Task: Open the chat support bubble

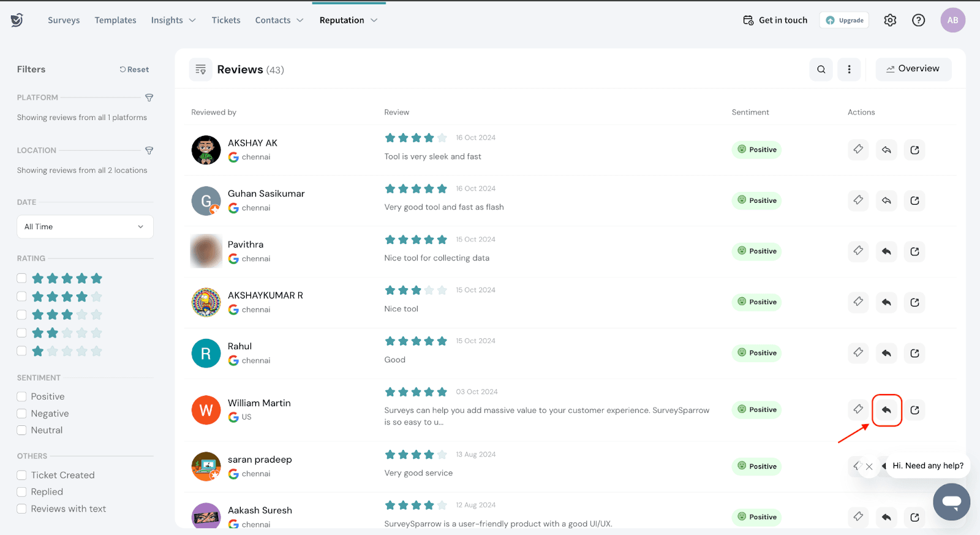Action: pyautogui.click(x=951, y=501)
